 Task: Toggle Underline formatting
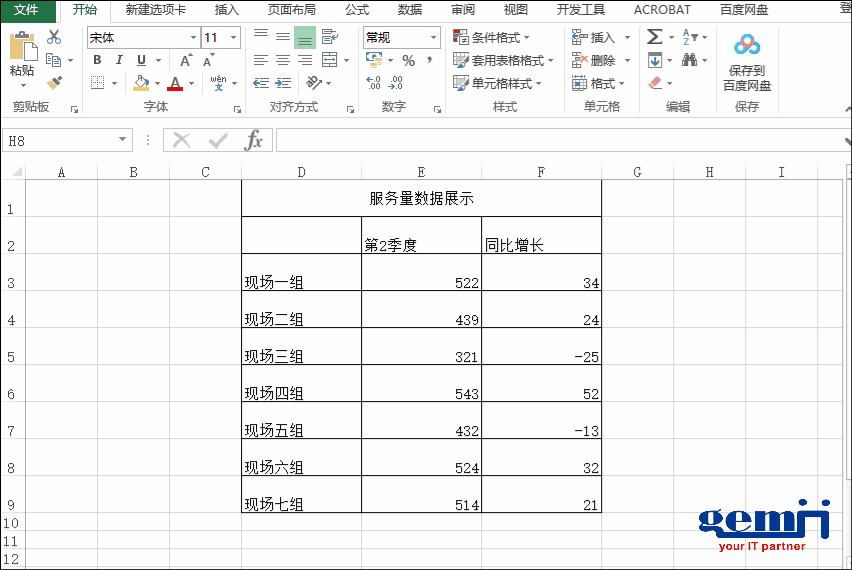(x=141, y=60)
